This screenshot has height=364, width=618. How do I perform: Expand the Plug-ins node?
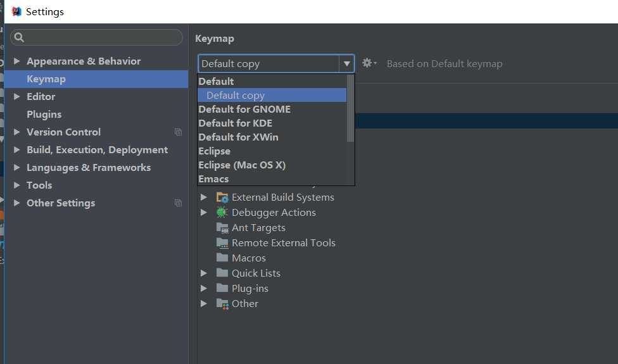point(204,289)
